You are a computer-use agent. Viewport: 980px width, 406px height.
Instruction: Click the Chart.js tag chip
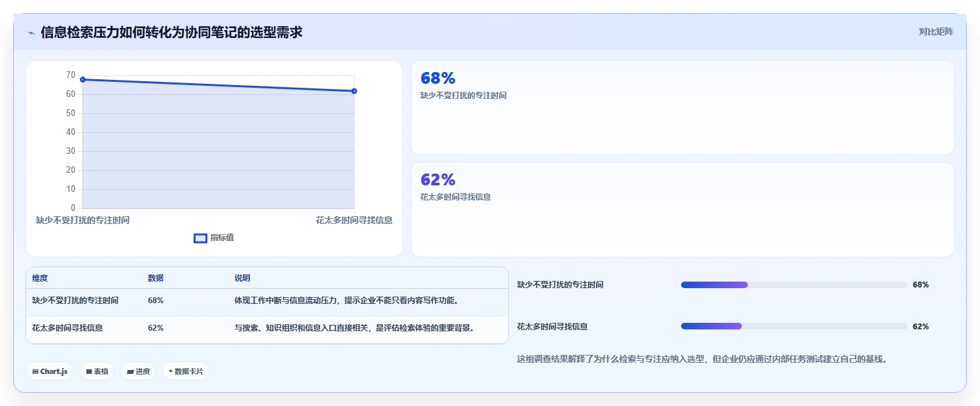point(50,371)
